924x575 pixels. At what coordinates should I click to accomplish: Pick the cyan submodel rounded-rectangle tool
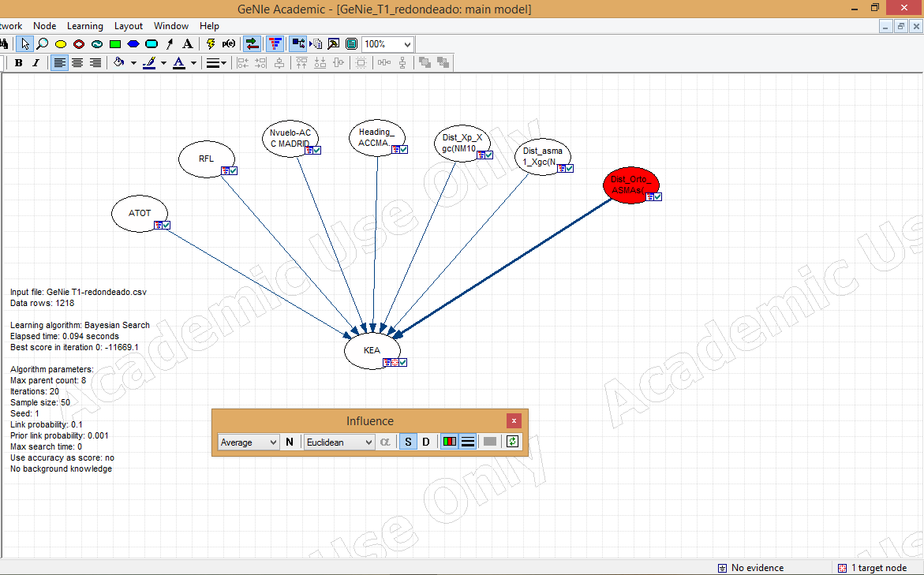click(x=152, y=44)
